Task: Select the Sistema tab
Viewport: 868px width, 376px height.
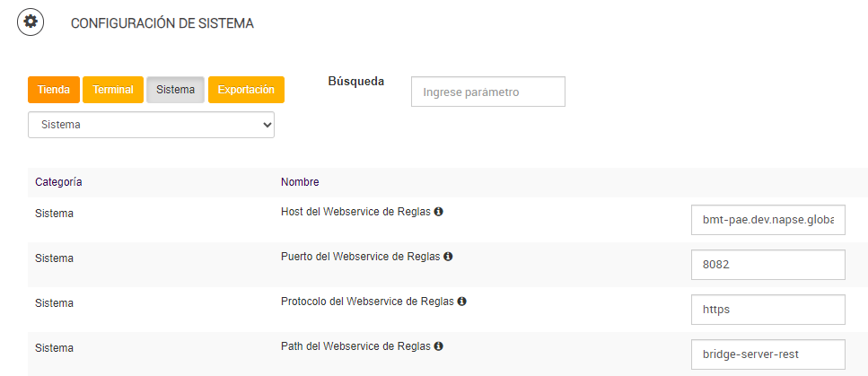Action: coord(175,90)
